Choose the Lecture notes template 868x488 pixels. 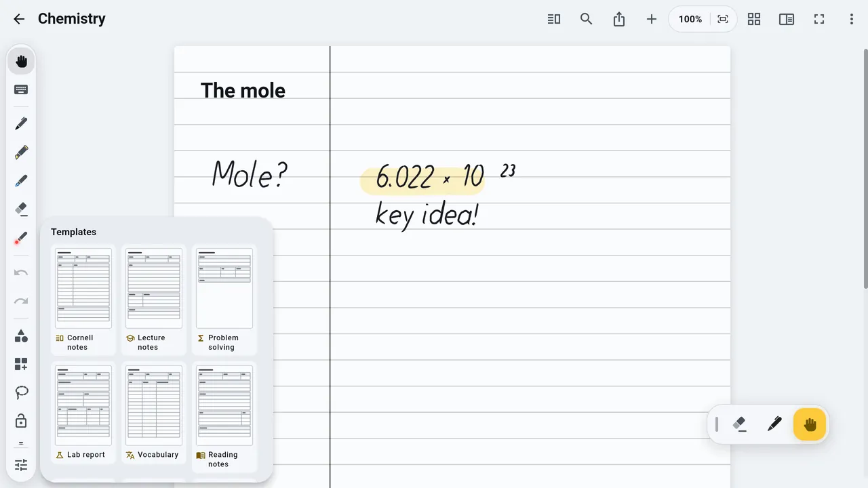pyautogui.click(x=154, y=300)
